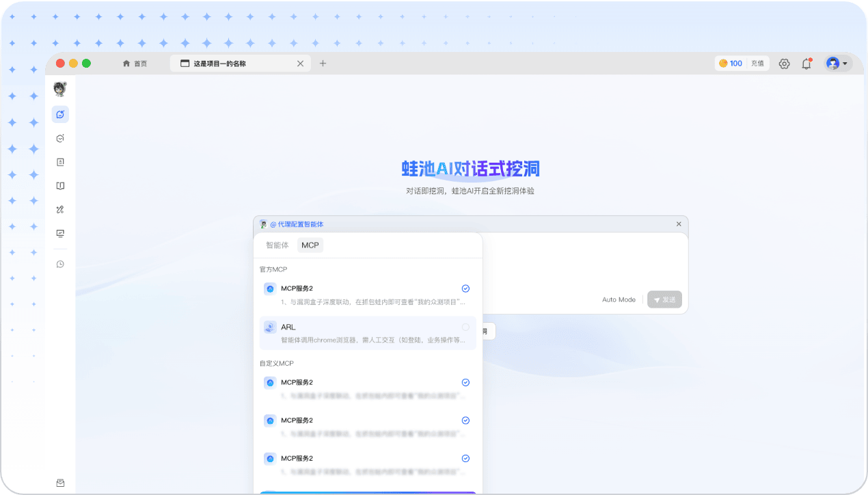Click the hexagon agent icon in sidebar
The width and height of the screenshot is (868, 495).
click(x=60, y=138)
